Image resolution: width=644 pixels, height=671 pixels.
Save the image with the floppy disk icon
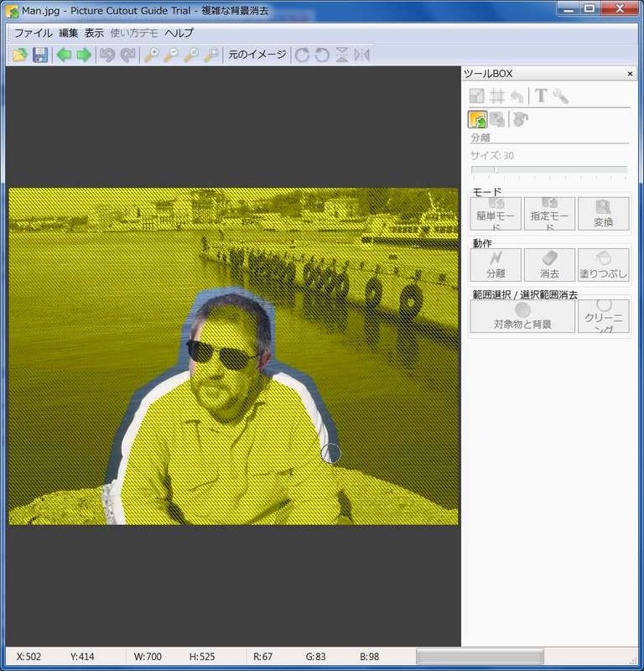tap(40, 55)
